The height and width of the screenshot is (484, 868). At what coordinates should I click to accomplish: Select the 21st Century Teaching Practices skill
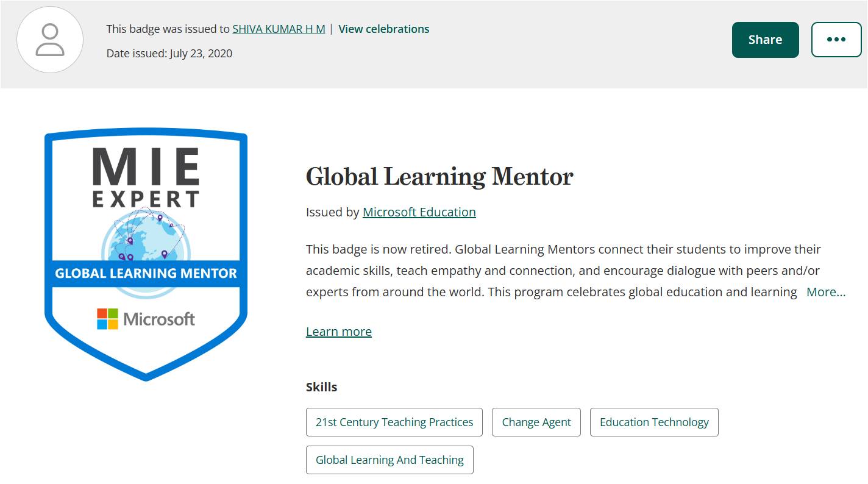394,422
